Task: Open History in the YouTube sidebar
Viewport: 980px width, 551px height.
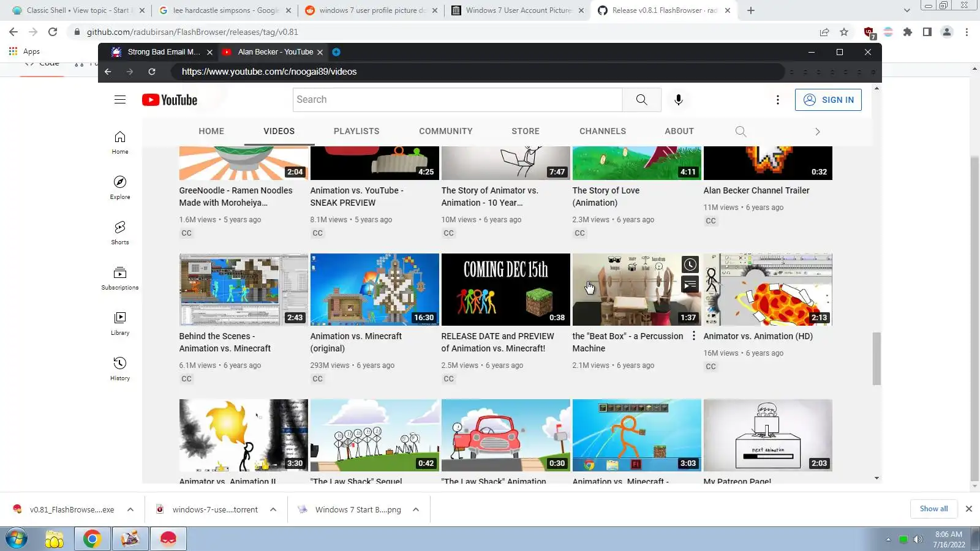Action: click(x=120, y=369)
